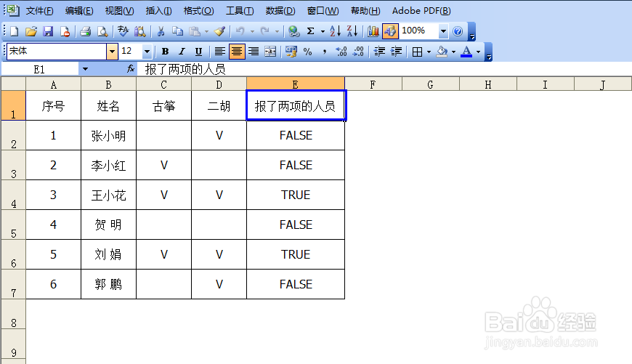
Task: Apply percent style
Action: 308,52
